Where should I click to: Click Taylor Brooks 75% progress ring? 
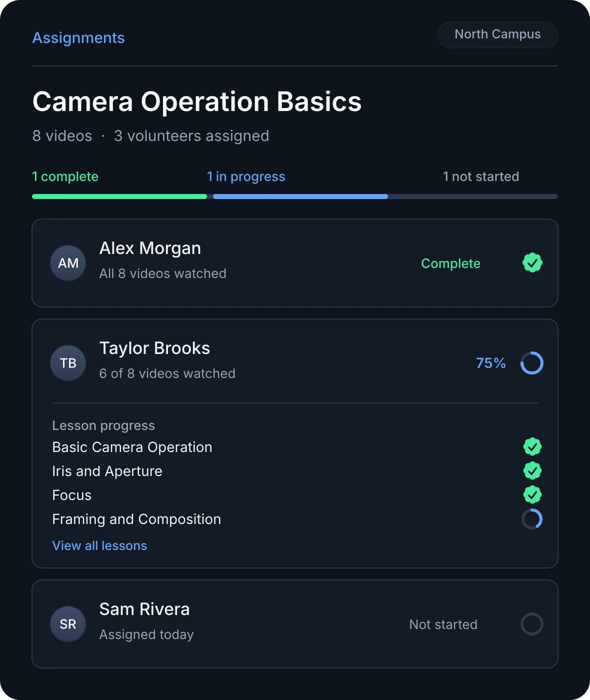point(532,363)
